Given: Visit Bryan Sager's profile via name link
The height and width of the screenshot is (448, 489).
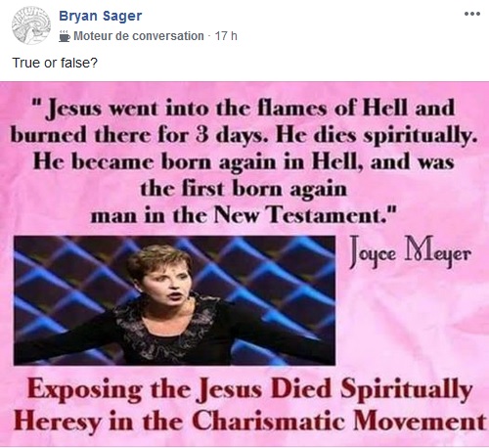Looking at the screenshot, I should [100, 16].
